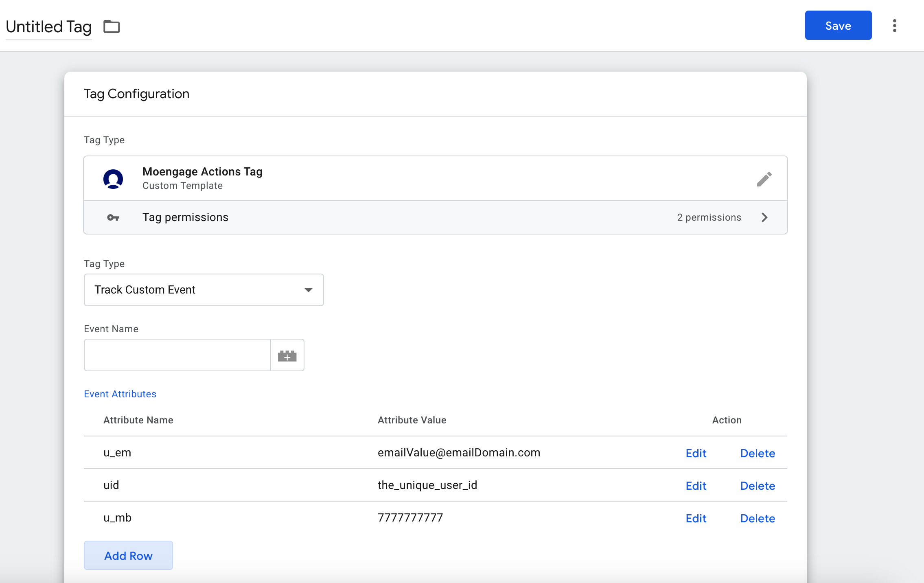The width and height of the screenshot is (924, 583).
Task: Click the pencil icon to edit tag type
Action: tap(764, 179)
